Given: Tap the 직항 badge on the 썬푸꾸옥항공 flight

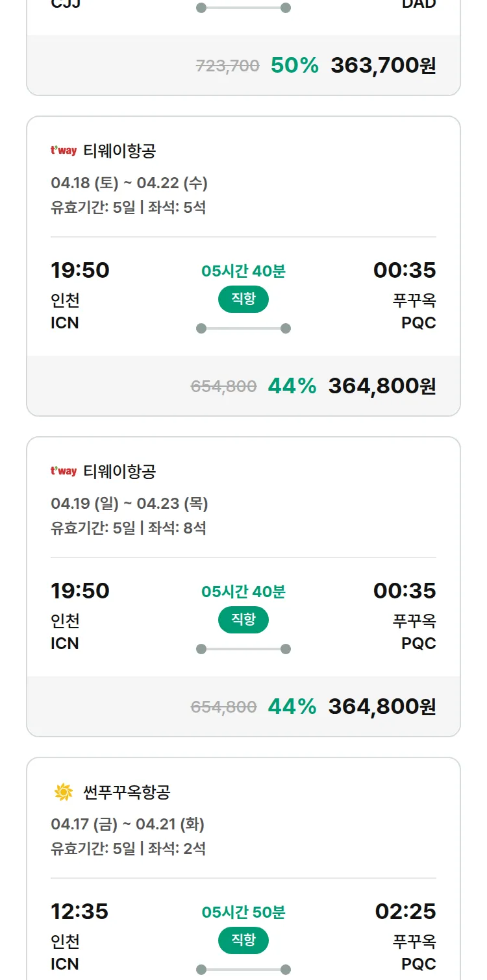Looking at the screenshot, I should 243,940.
